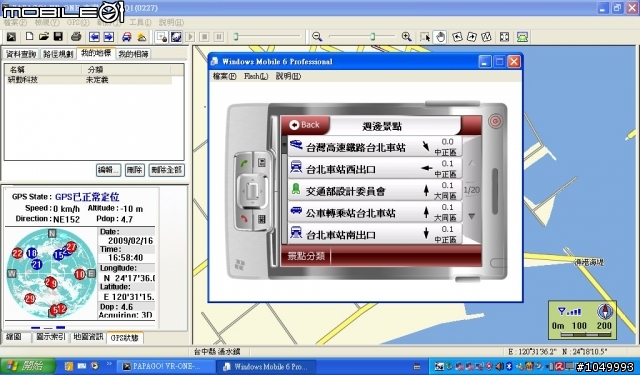Open Flash menu in Windows Mobile window

256,76
